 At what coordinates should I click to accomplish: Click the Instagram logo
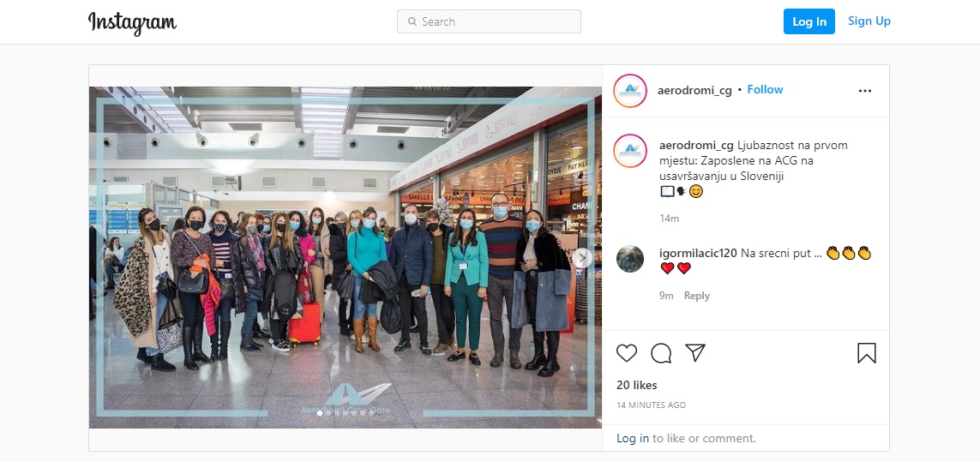(x=133, y=22)
